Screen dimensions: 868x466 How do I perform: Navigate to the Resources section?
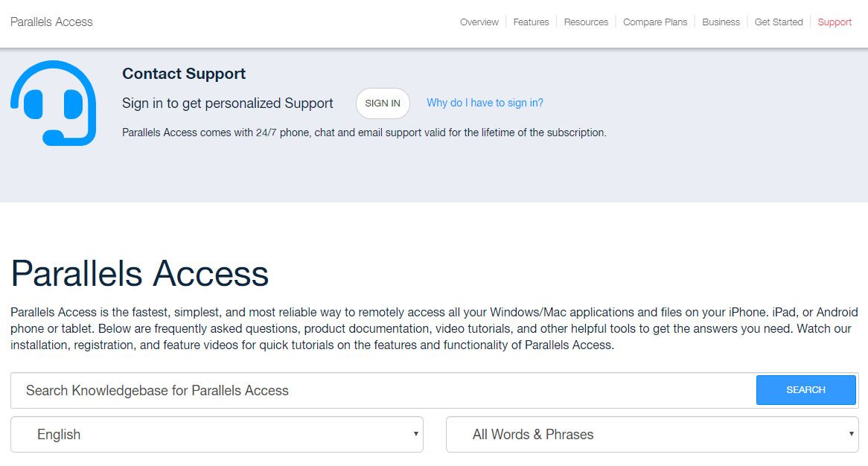[x=586, y=22]
